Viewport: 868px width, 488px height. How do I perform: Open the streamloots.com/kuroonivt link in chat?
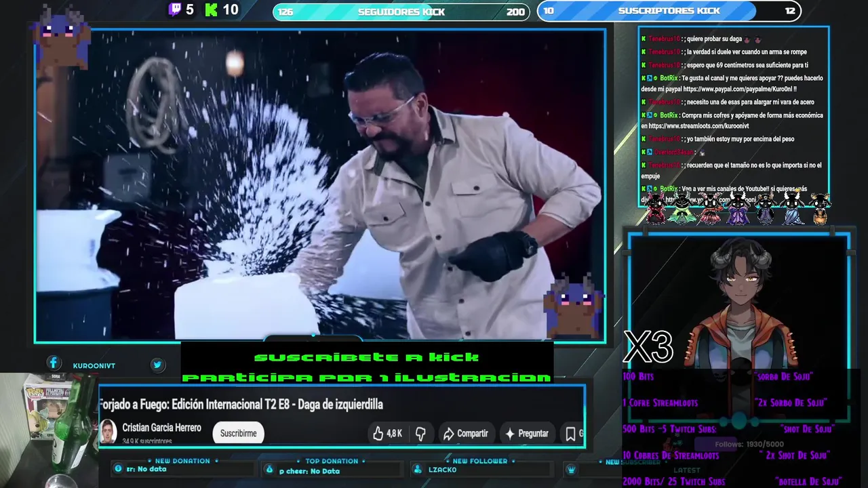[699, 126]
